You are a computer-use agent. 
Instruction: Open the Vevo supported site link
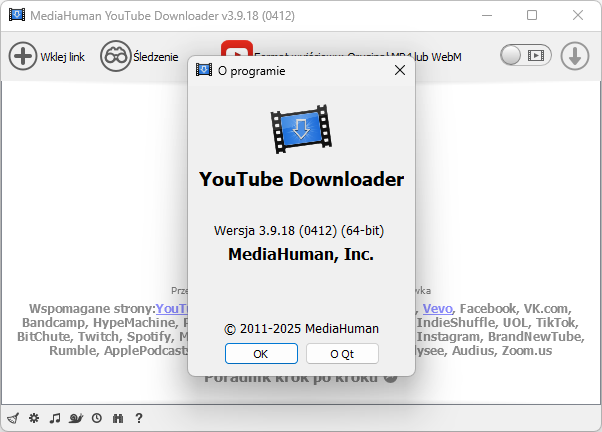(438, 308)
